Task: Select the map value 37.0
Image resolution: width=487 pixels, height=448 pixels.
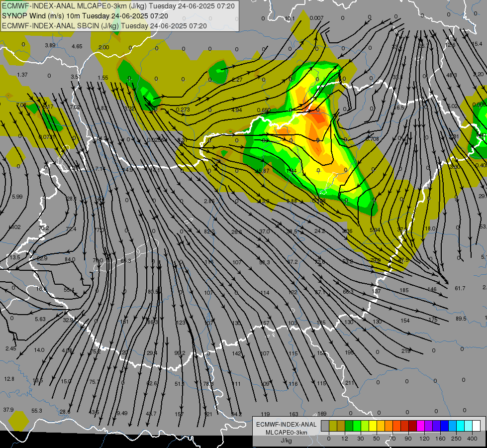Action: pyautogui.click(x=264, y=231)
